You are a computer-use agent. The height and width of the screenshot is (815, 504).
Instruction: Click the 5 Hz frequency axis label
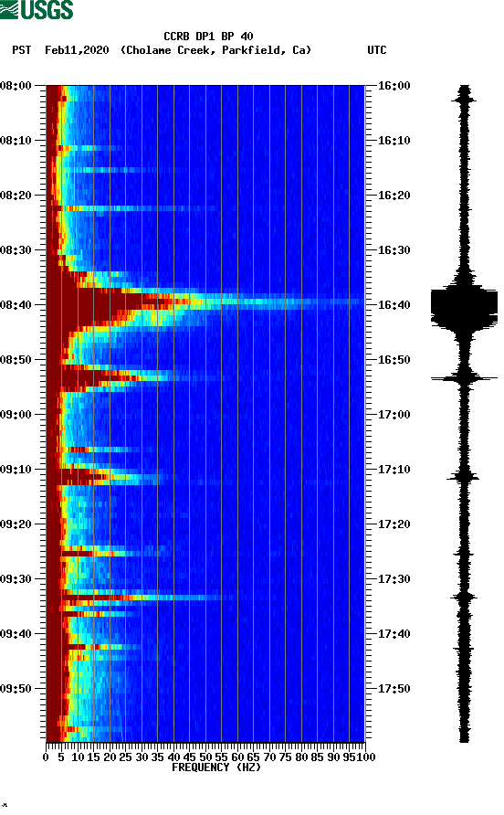pos(61,757)
